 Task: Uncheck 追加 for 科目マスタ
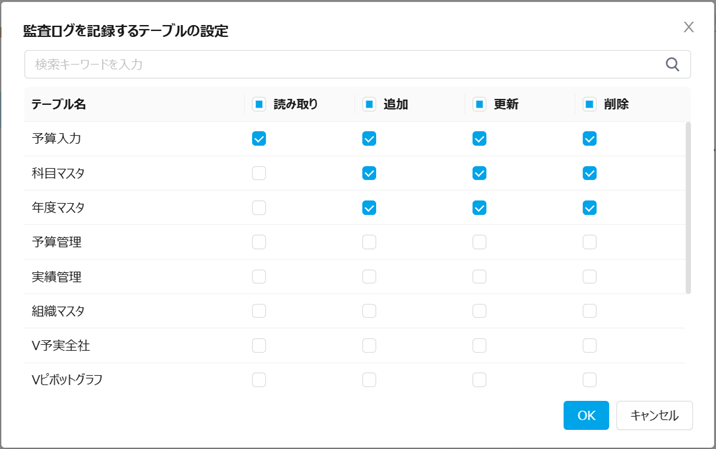pyautogui.click(x=369, y=173)
